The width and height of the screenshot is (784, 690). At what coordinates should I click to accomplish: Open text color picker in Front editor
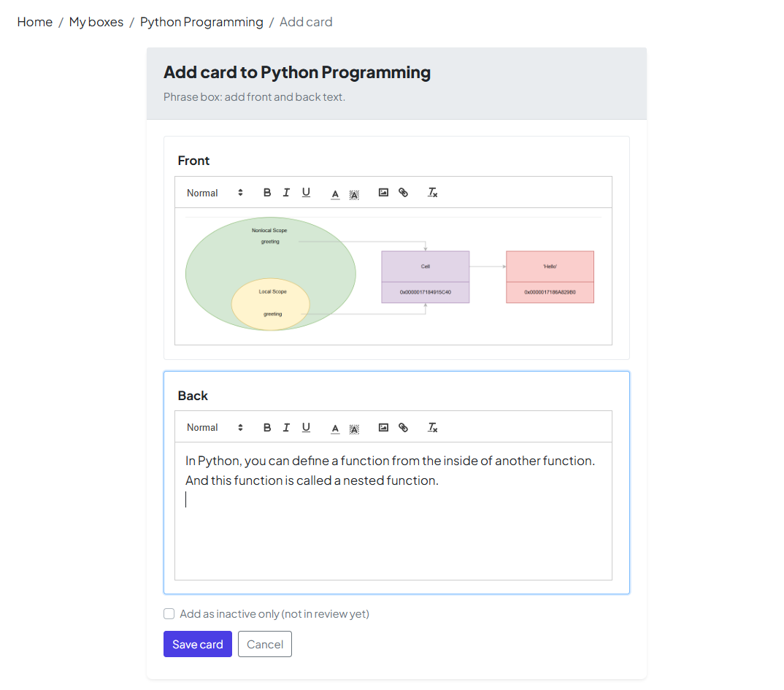tap(335, 193)
